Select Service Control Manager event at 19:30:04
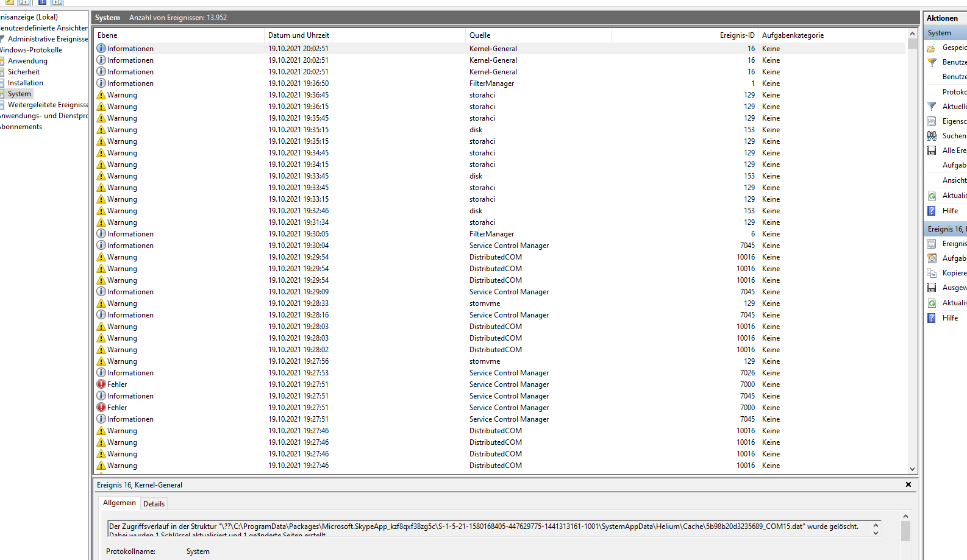 499,246
